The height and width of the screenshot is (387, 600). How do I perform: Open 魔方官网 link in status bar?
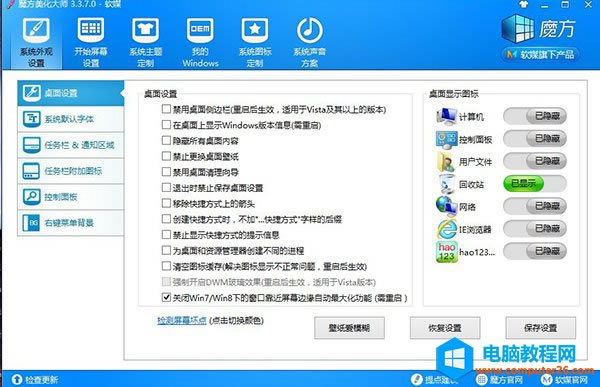coord(500,380)
